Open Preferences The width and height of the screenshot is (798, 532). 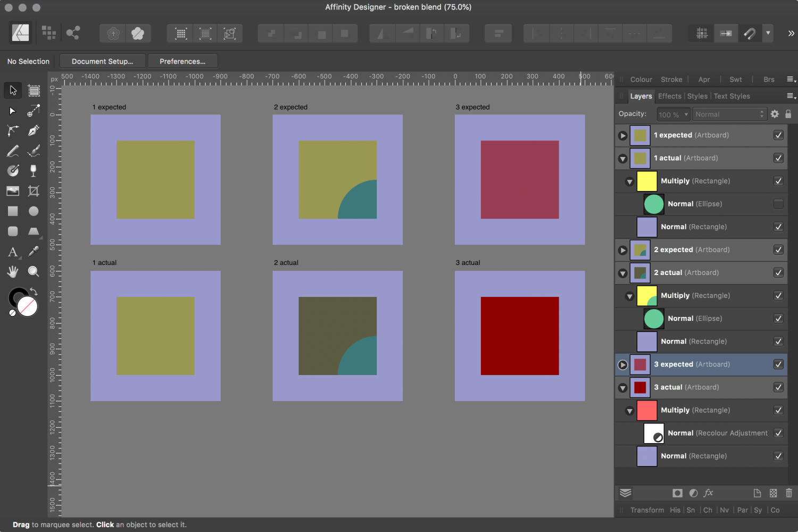[182, 61]
